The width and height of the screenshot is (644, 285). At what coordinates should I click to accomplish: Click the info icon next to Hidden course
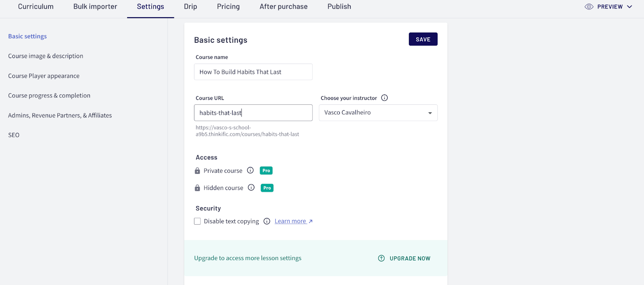pyautogui.click(x=251, y=188)
